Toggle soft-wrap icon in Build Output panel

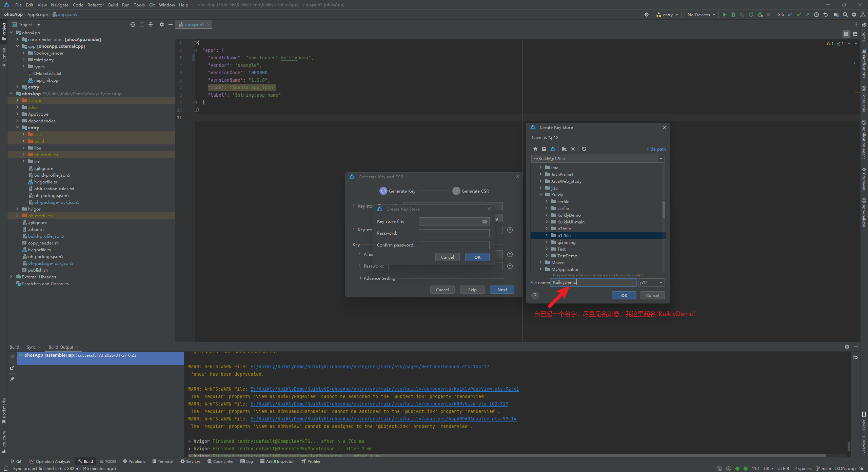coord(855,357)
